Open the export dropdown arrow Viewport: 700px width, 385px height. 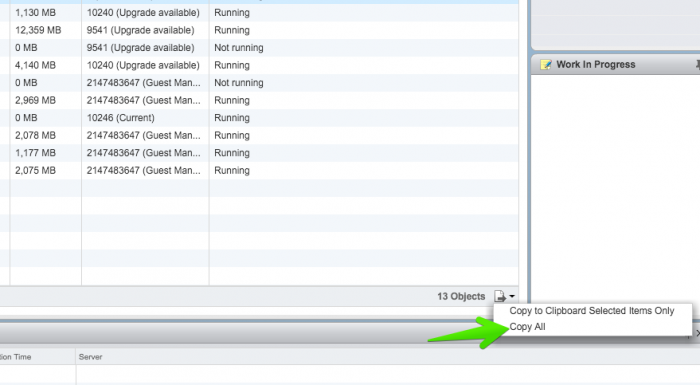[512, 297]
